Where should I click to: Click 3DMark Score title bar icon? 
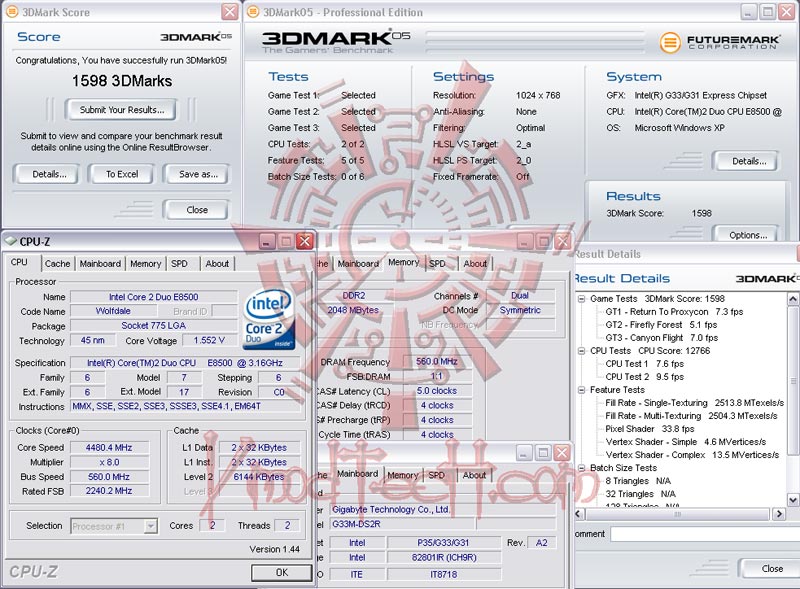[x=12, y=12]
